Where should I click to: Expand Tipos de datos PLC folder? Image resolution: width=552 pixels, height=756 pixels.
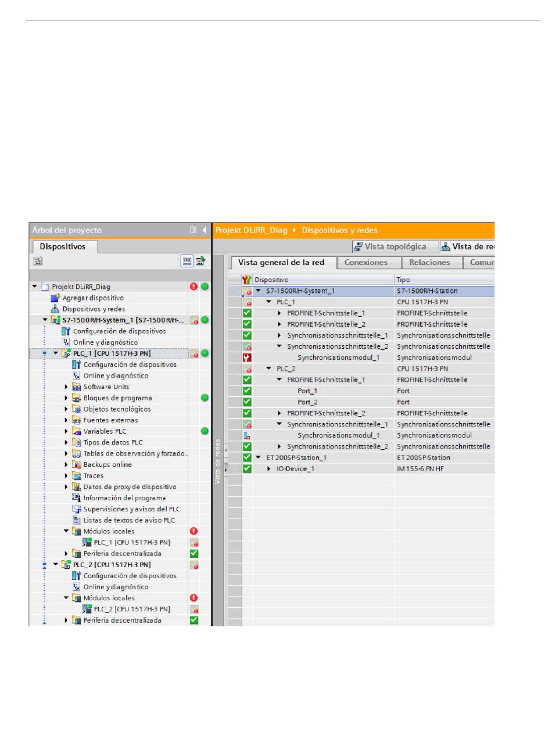click(66, 442)
